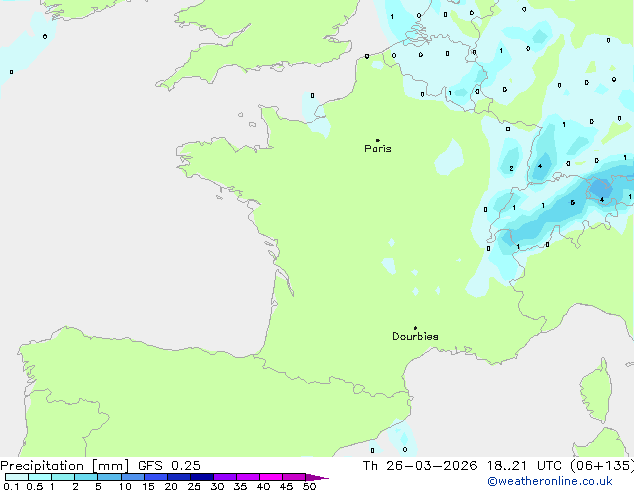Select the 15 to 20 mm legend swatch
Viewport: 634px width, 490px height.
pos(156,477)
